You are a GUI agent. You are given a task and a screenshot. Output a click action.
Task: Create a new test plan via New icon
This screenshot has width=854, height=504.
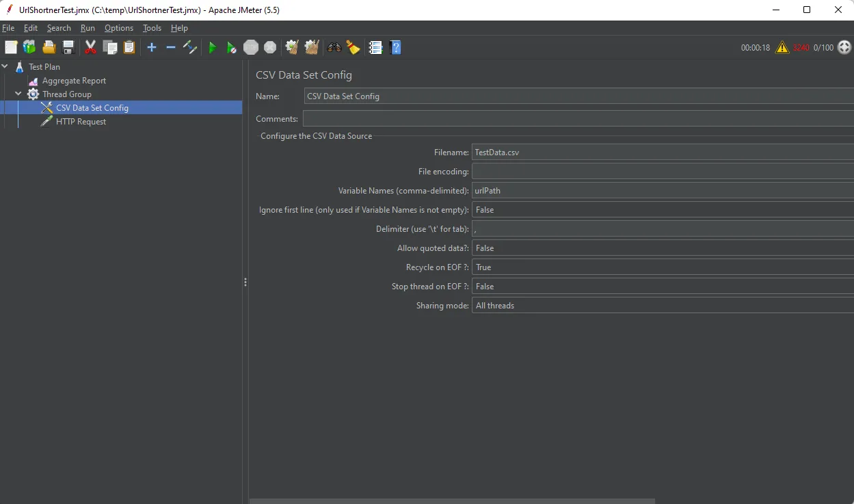(x=10, y=47)
